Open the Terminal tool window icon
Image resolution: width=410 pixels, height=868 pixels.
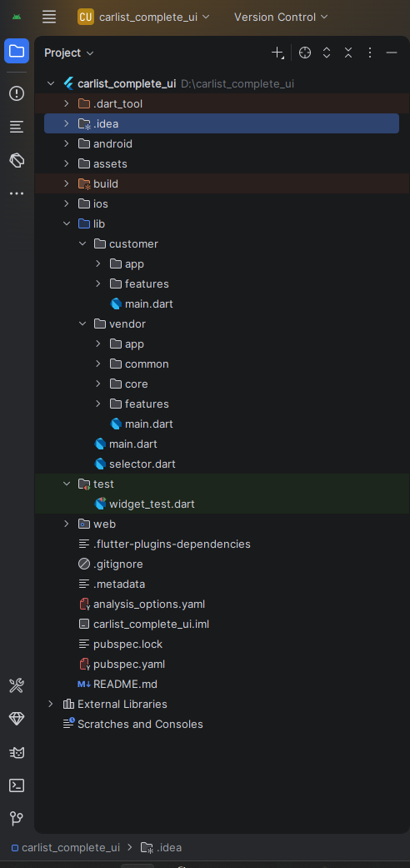[x=17, y=785]
